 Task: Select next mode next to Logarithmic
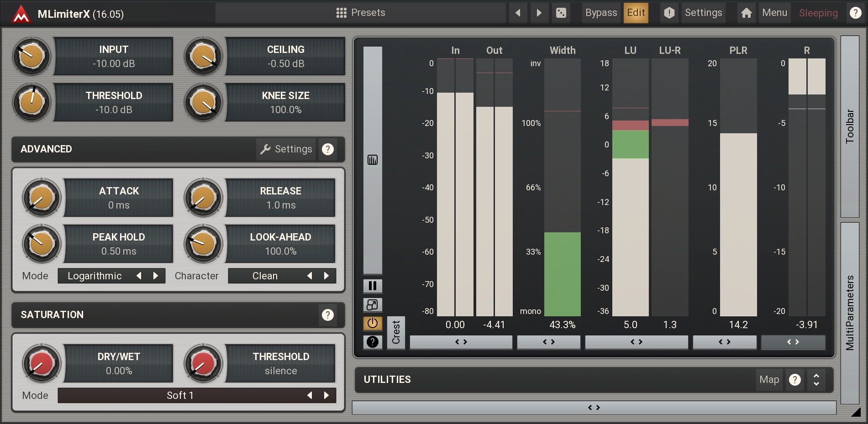[x=156, y=276]
